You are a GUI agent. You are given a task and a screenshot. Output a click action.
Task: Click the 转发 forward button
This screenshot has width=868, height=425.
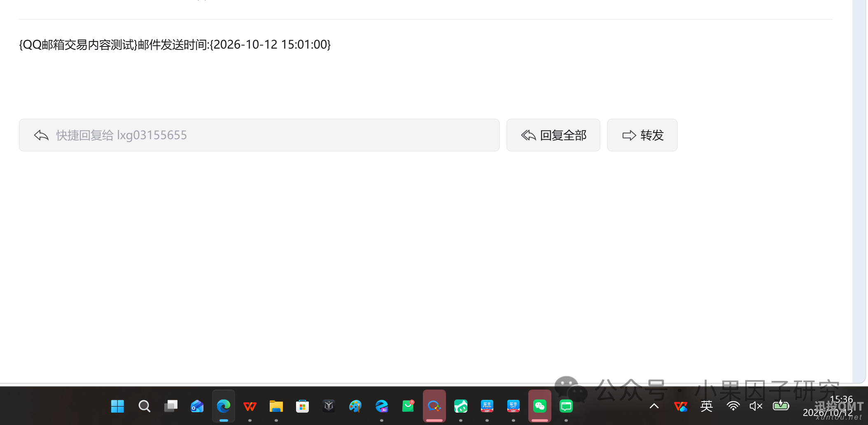tap(642, 135)
